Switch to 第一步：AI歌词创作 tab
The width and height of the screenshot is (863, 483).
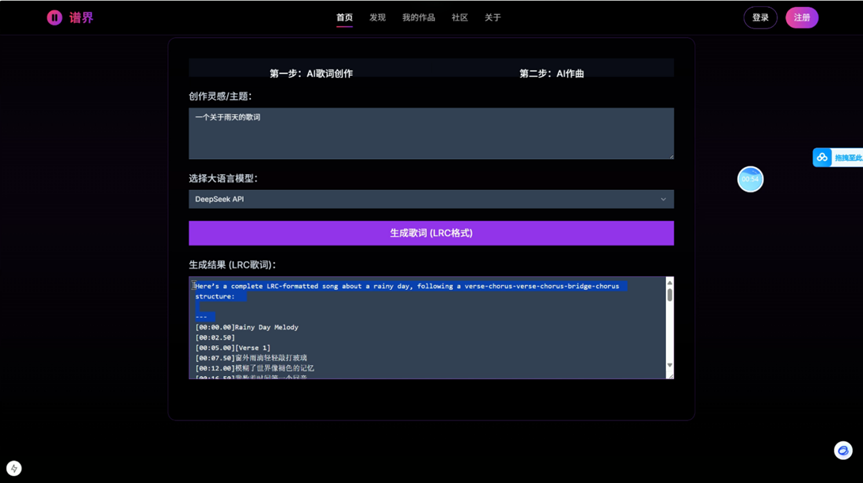point(311,73)
